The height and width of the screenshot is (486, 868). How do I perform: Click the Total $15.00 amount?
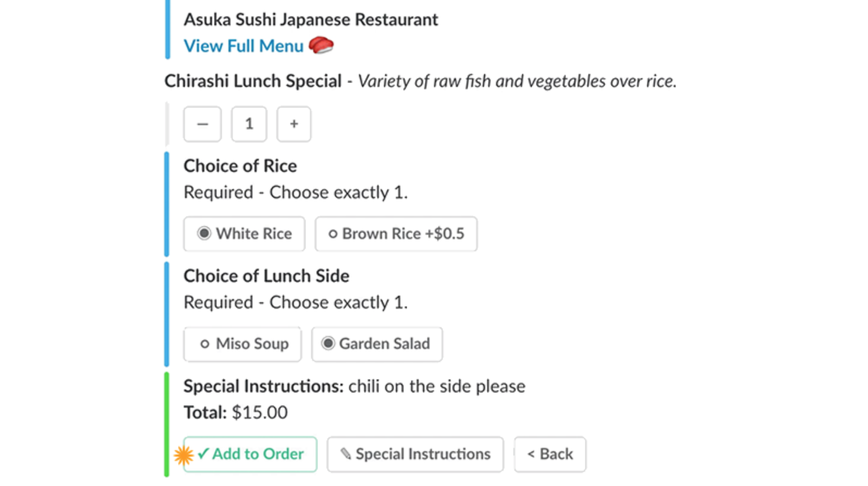click(259, 413)
